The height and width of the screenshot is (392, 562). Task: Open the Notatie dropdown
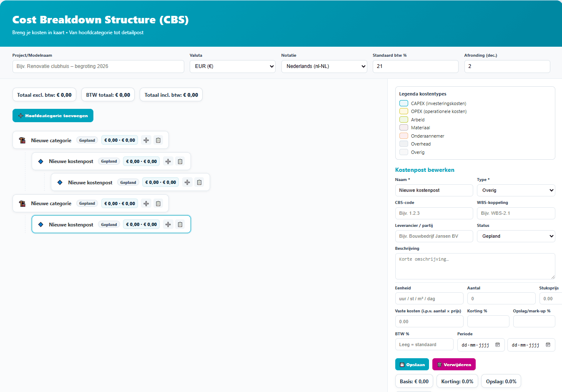[x=324, y=66]
